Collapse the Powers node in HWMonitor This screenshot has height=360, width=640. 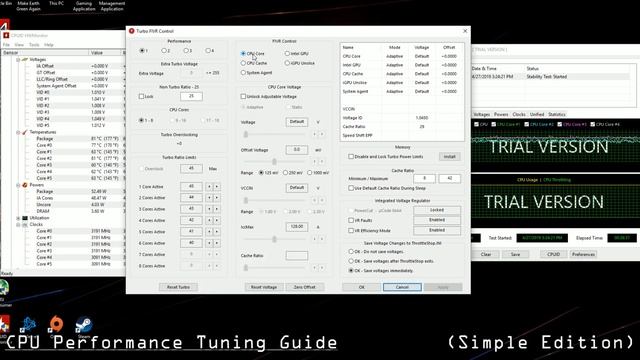(x=18, y=185)
